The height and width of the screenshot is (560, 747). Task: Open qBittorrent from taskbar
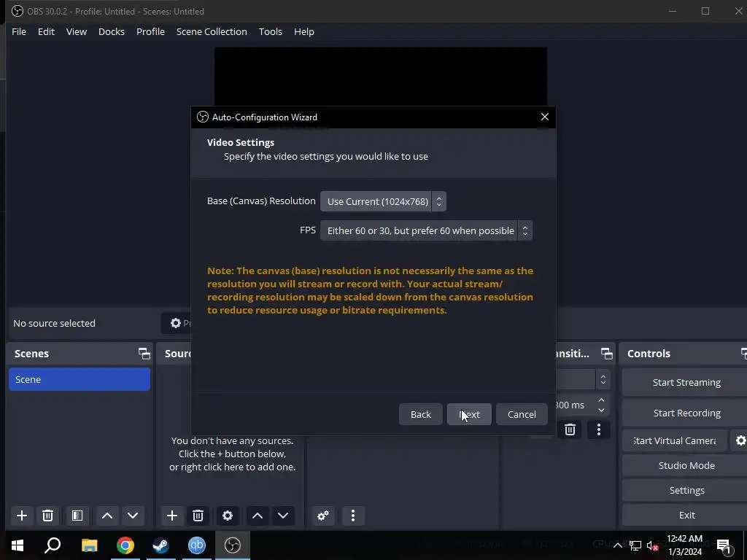[x=197, y=545]
